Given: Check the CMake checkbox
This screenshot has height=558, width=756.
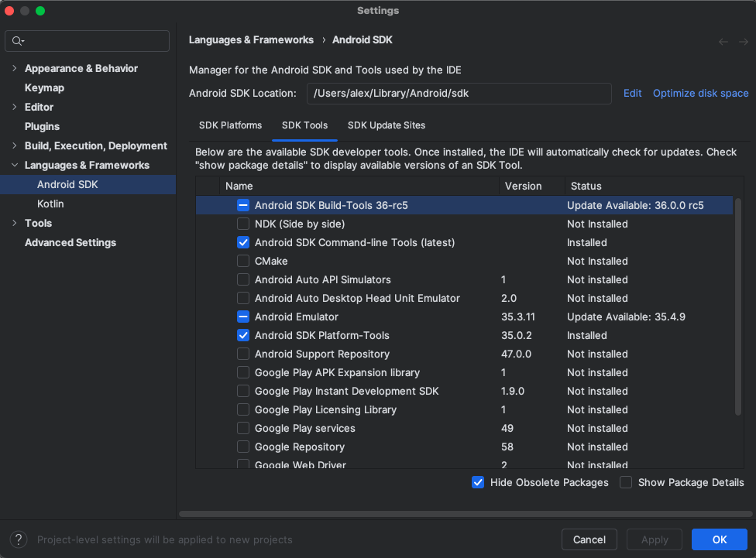Looking at the screenshot, I should coord(243,261).
